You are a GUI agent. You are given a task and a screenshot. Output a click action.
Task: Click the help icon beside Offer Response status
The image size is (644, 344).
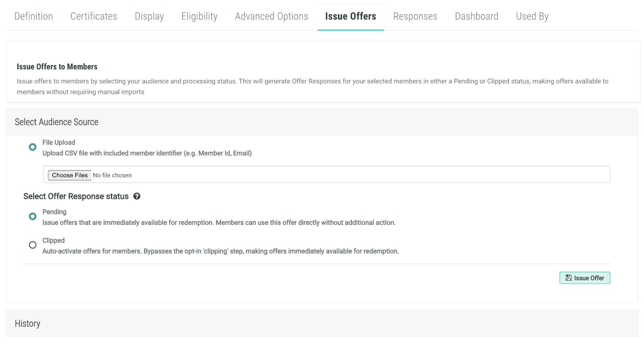coord(137,196)
